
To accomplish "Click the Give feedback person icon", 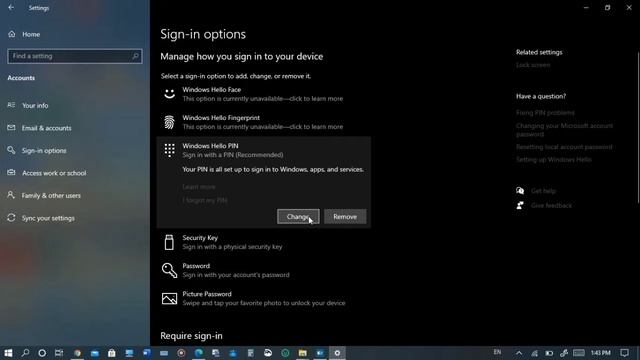I will (520, 205).
